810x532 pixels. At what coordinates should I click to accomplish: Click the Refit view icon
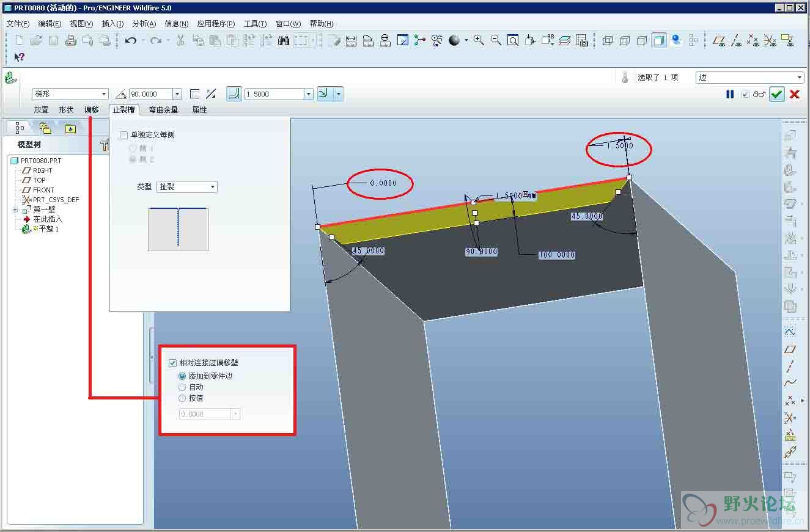pos(513,41)
